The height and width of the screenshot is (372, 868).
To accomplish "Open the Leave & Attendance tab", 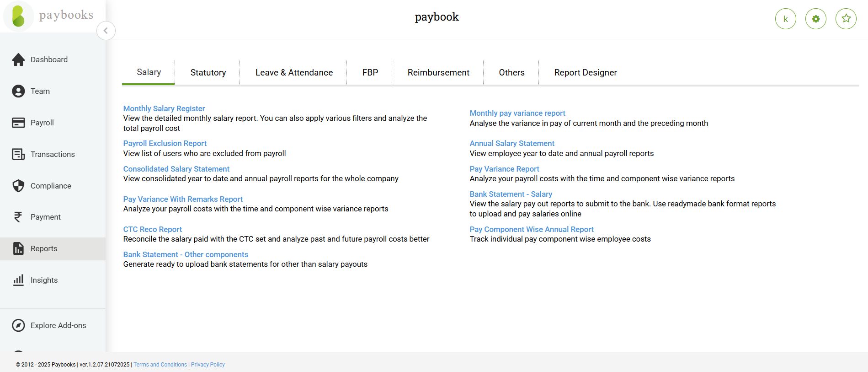I will [294, 72].
